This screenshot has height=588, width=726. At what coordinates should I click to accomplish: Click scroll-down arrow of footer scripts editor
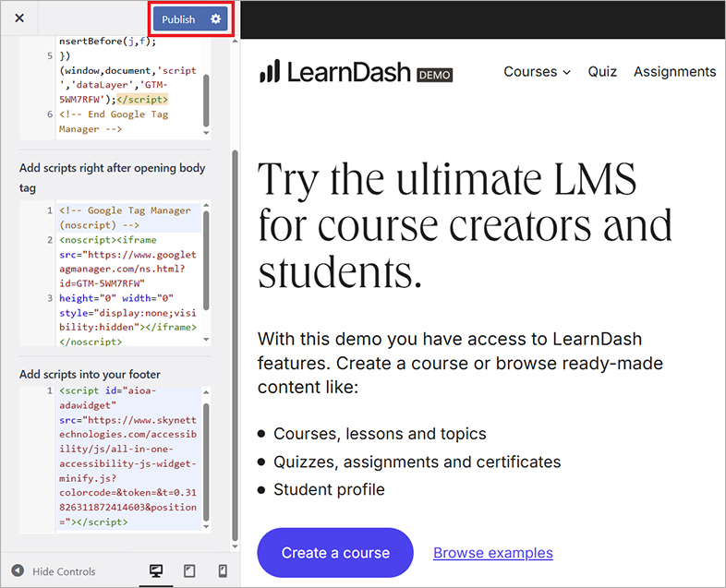coord(207,526)
